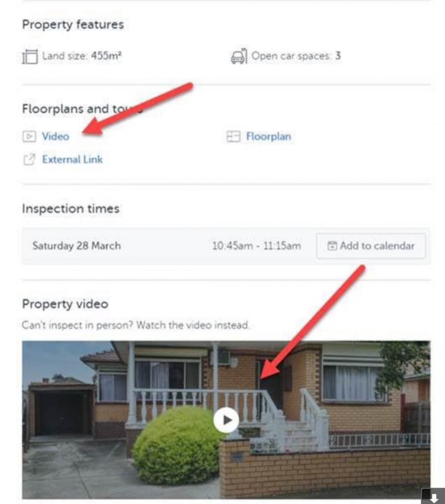Click the Floorplan layout icon
Image resolution: width=445 pixels, height=504 pixels.
(x=234, y=136)
